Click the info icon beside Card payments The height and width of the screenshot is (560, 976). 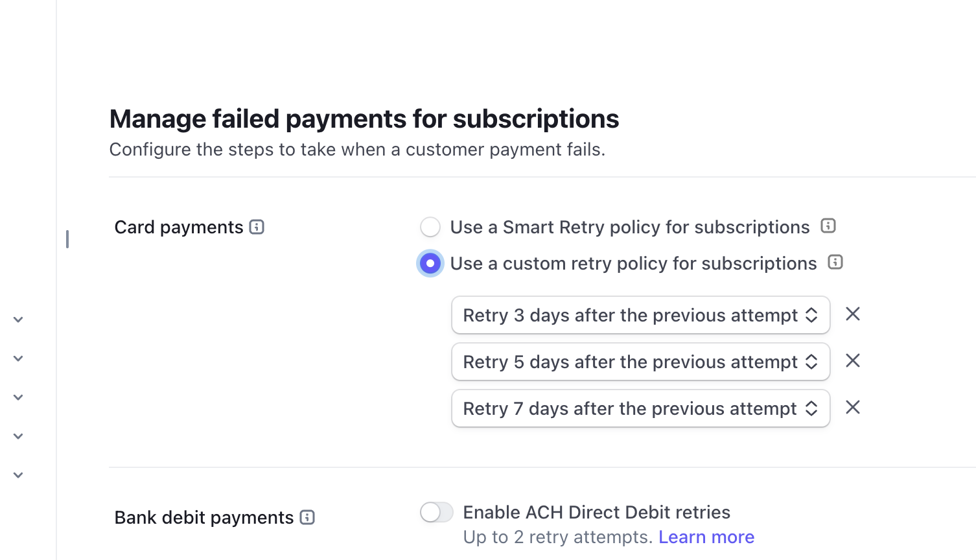pos(257,227)
